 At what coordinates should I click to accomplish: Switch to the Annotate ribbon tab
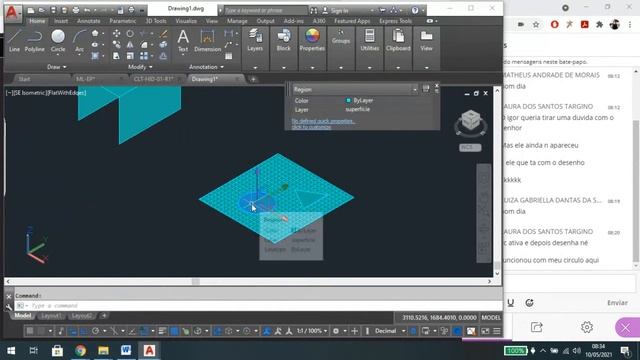88,21
